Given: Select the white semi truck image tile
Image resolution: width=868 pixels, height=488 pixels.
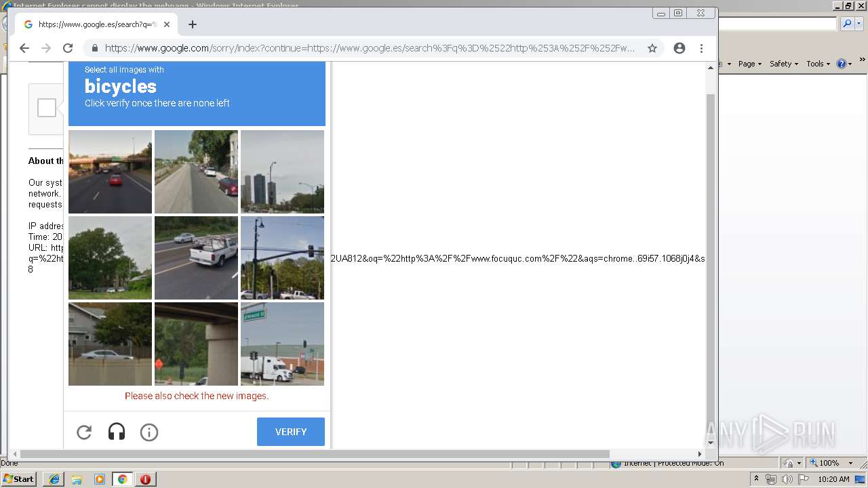Looking at the screenshot, I should click(282, 344).
